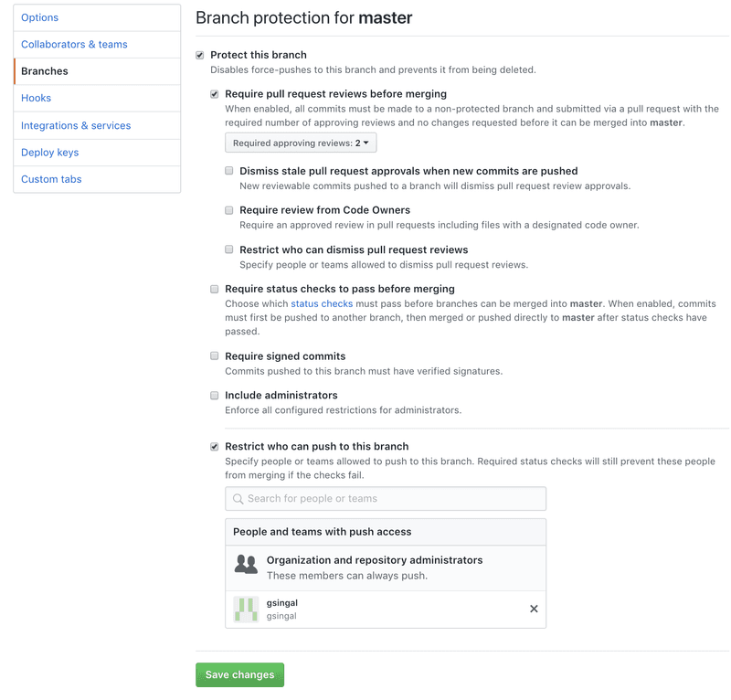Click the Search for people or teams field
This screenshot has width=731, height=700.
tap(393, 499)
